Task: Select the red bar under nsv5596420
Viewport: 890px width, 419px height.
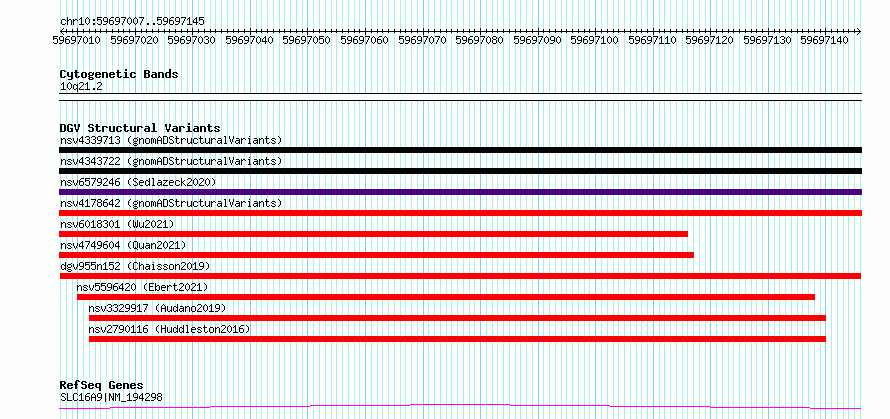Action: [x=446, y=297]
